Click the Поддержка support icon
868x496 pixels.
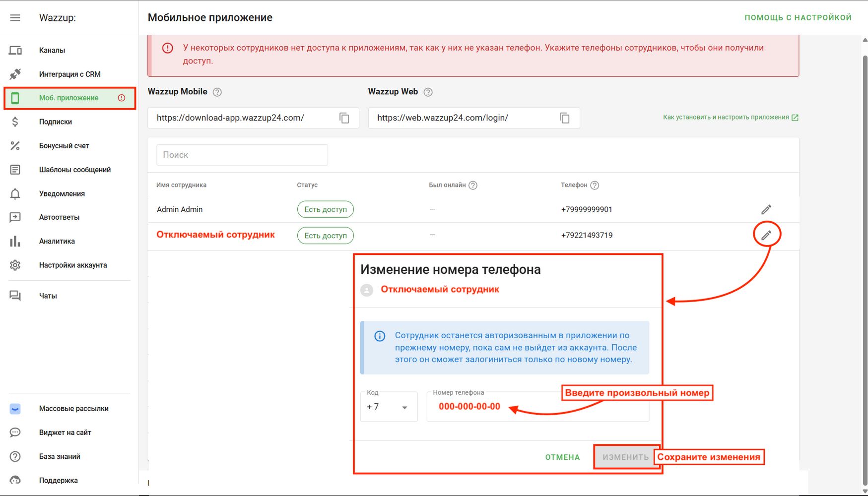click(15, 480)
